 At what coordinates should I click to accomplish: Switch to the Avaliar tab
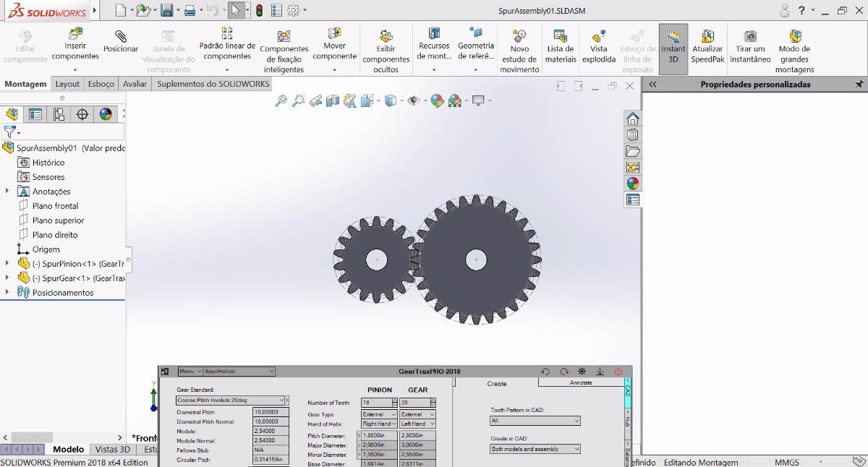point(135,84)
